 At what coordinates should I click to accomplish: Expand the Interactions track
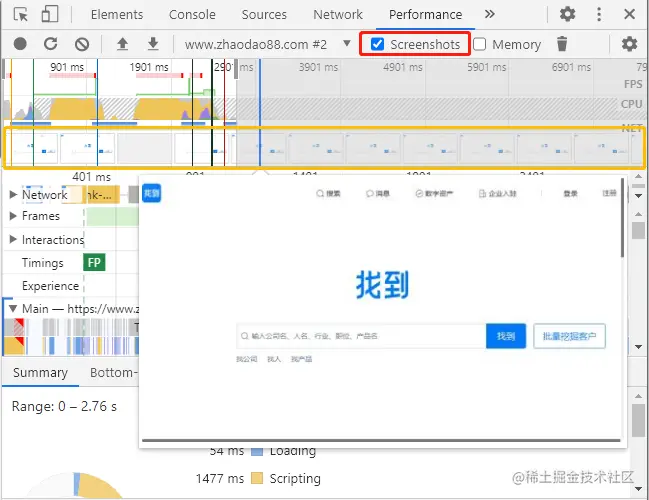pos(13,239)
